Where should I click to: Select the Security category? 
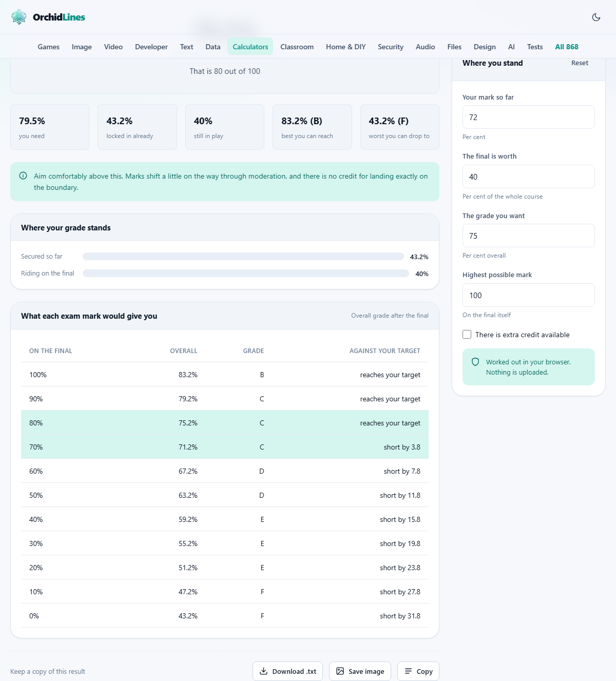(391, 47)
